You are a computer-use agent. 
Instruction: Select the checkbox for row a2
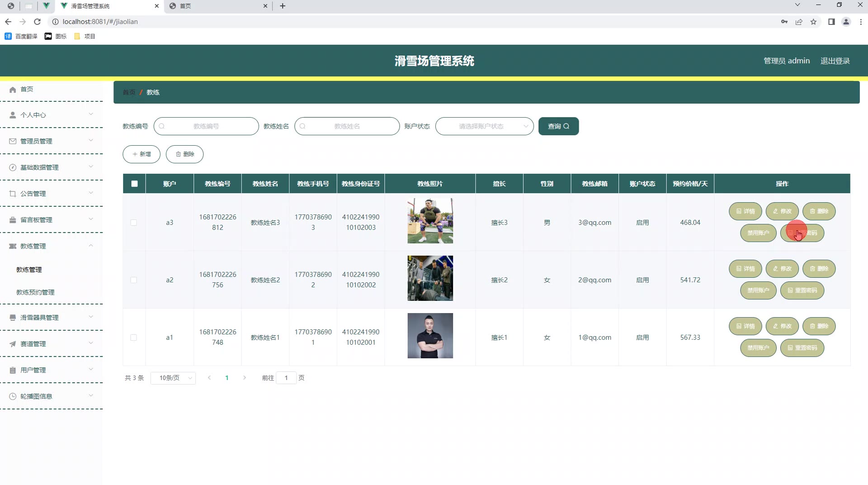133,280
